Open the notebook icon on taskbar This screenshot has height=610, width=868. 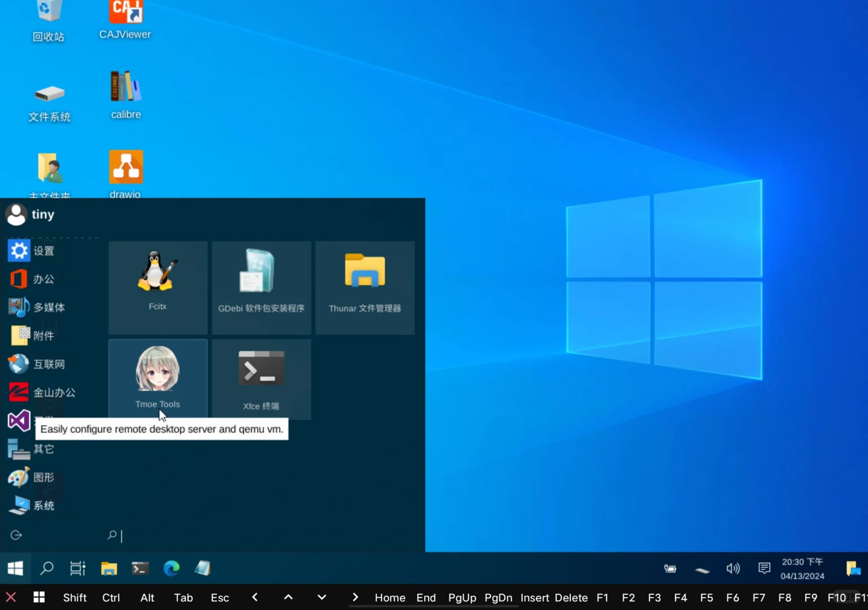pos(203,568)
